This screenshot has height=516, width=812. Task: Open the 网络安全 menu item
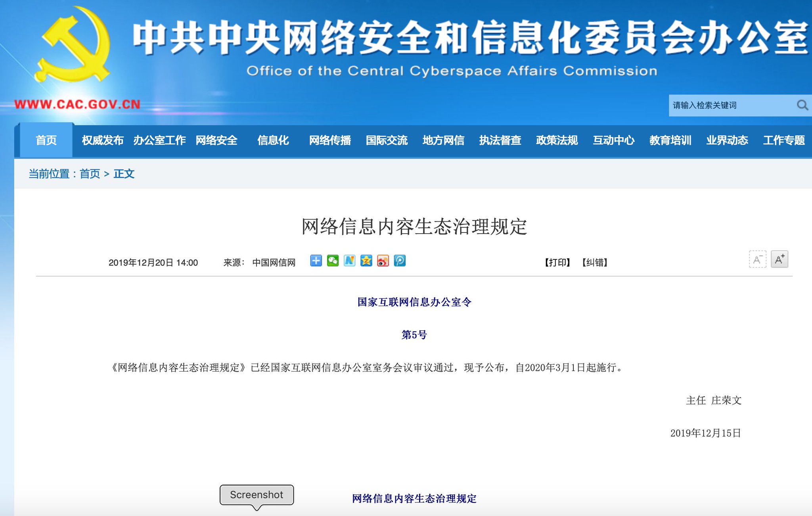tap(216, 140)
